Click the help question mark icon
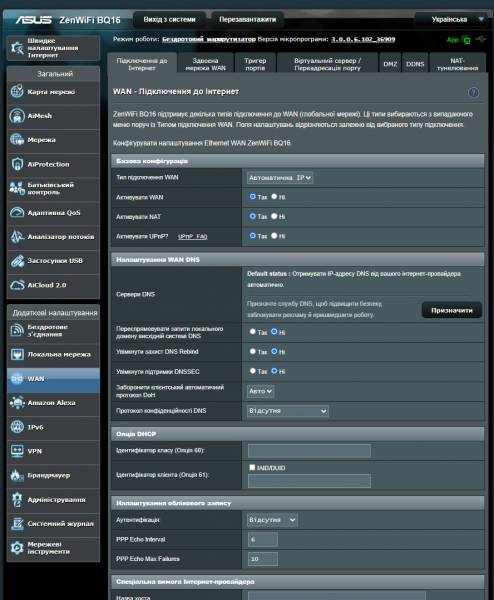The width and height of the screenshot is (494, 600). pos(473,92)
